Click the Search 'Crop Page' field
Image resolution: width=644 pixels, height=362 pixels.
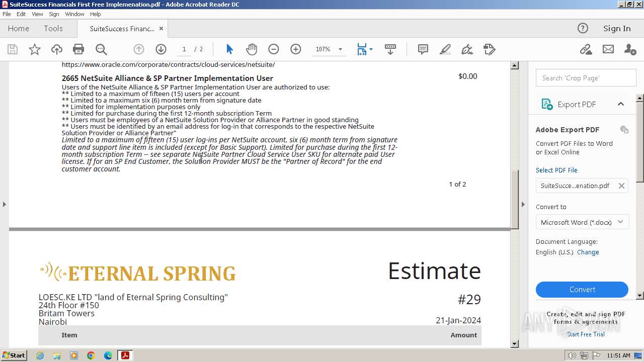click(x=586, y=78)
